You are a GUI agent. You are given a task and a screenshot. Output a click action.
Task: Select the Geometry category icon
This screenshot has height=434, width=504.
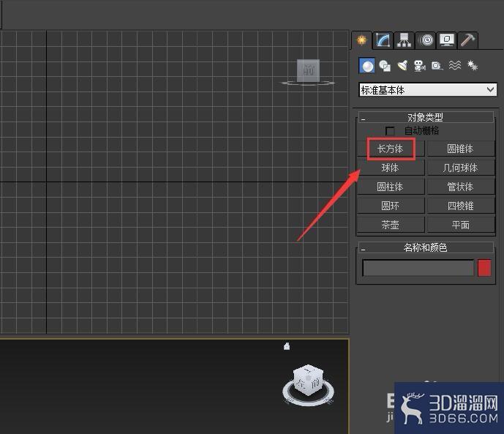(366, 66)
